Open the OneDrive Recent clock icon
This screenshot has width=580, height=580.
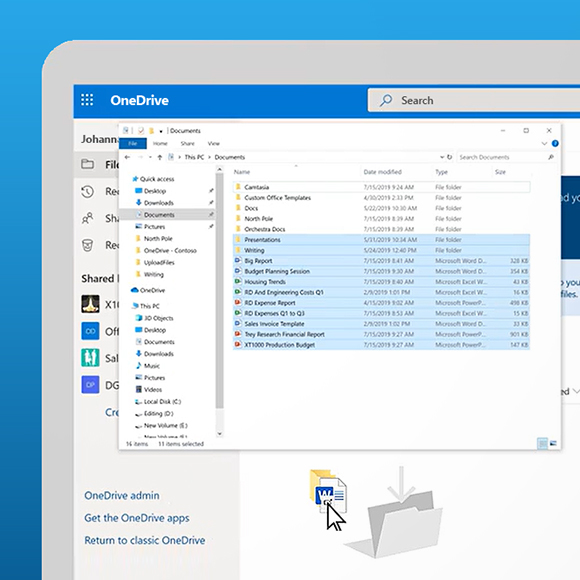coord(88,192)
